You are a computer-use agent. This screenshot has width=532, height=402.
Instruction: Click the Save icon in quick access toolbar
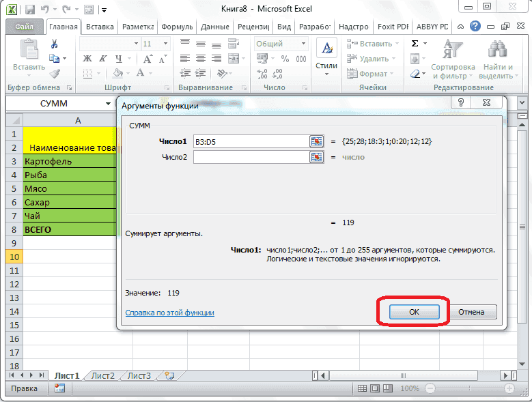(29, 10)
